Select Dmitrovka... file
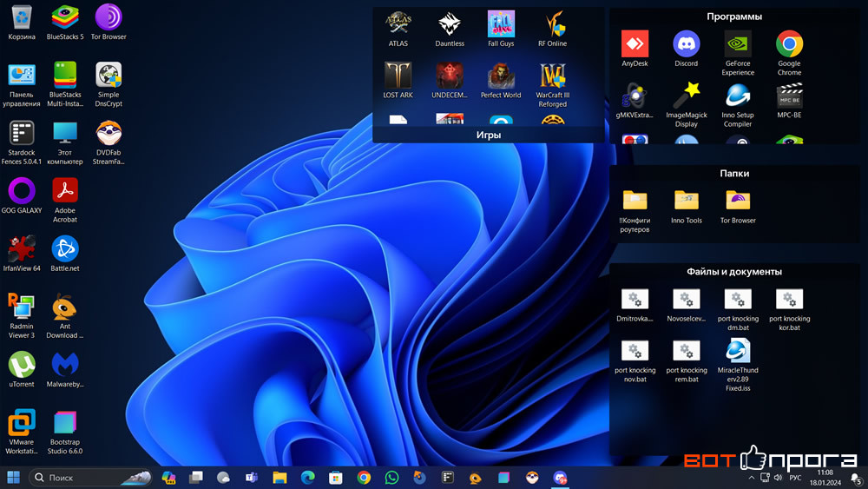868x489 pixels. (x=635, y=305)
